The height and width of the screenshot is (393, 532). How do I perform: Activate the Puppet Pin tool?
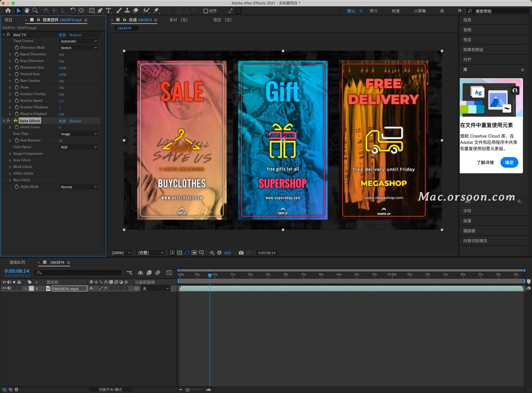[156, 11]
